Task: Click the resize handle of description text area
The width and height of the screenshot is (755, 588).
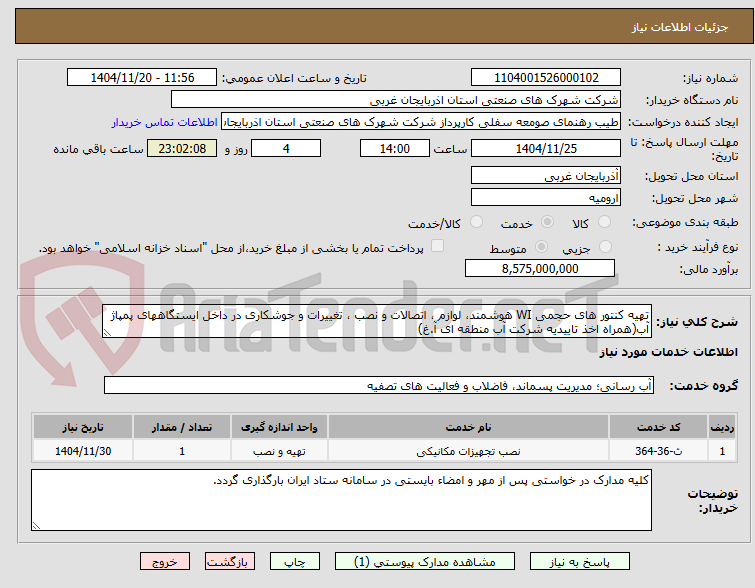Action: [107, 333]
